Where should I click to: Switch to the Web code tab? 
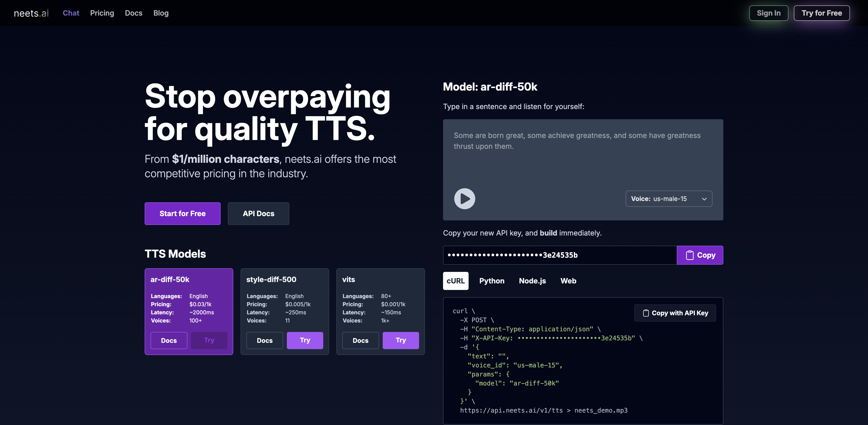[x=568, y=281]
